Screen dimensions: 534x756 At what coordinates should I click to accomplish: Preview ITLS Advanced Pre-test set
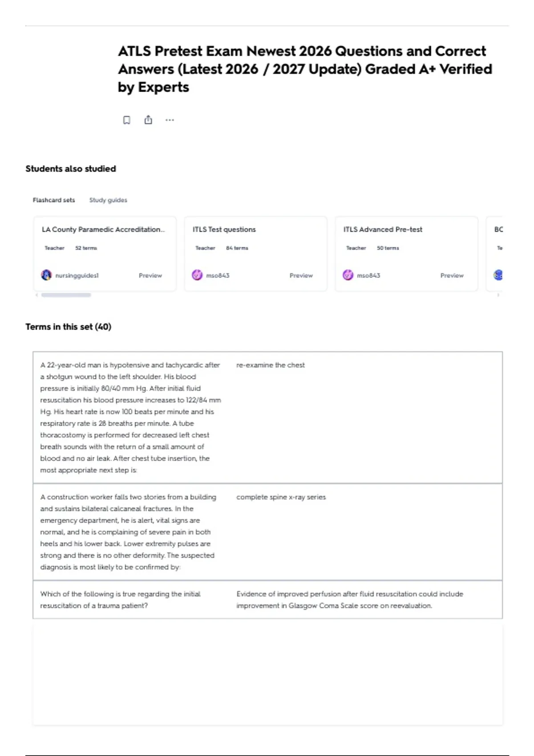452,276
